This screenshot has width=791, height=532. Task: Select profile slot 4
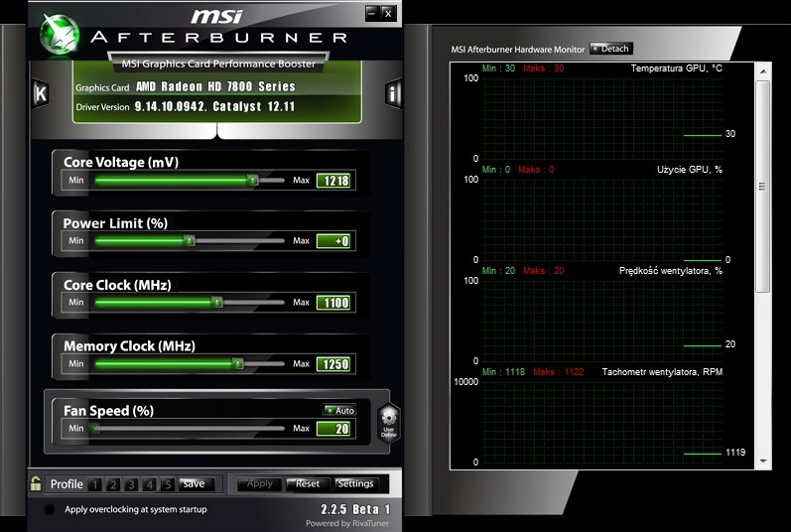149,484
